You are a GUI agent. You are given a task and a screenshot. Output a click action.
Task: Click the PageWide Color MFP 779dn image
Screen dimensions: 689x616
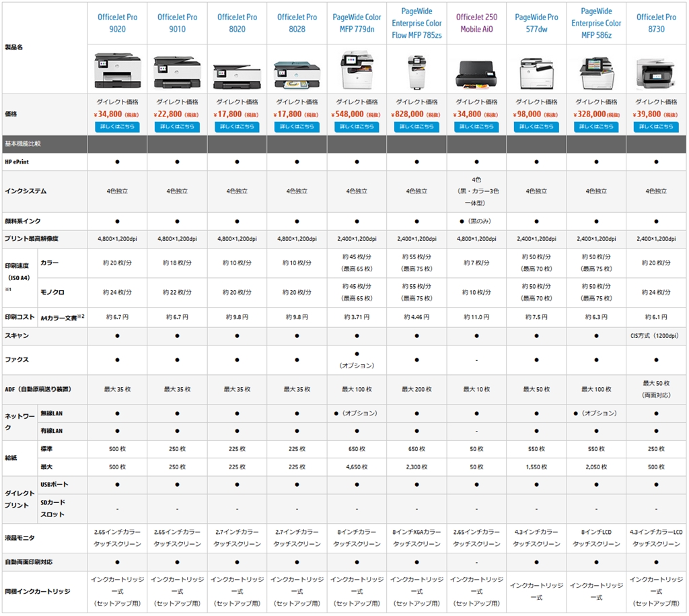coord(357,69)
